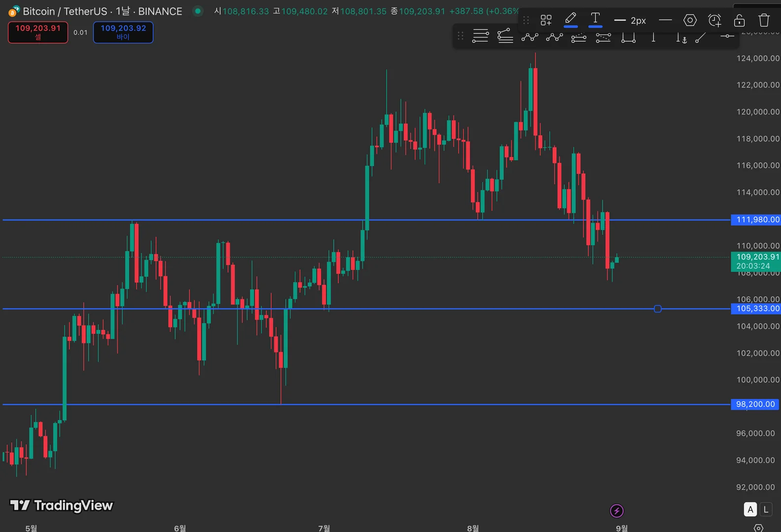Screen dimensions: 781x532
Task: Select the anchored vertical line tool
Action: 681,37
